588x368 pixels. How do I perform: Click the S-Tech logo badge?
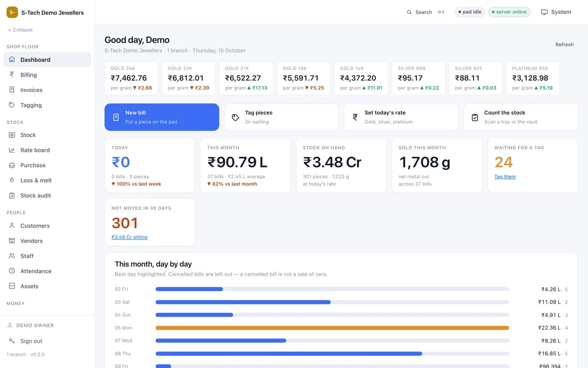pyautogui.click(x=12, y=12)
